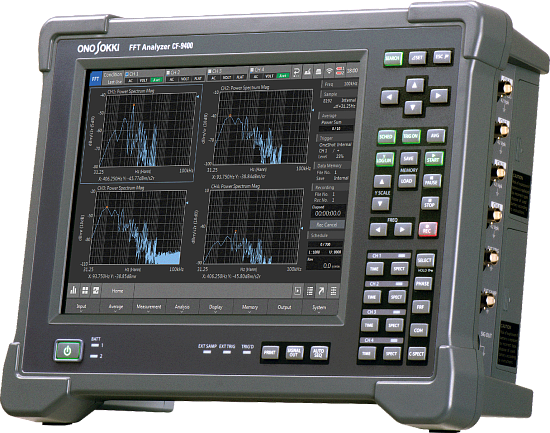Tap the Rec Cancel button on screen
Viewport: 550px width, 433px height.
(x=327, y=225)
